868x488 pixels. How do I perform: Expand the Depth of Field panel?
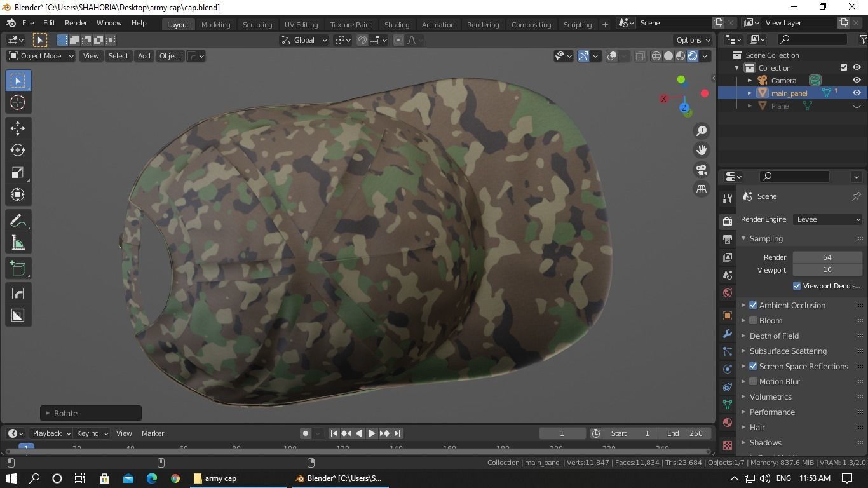tap(774, 336)
